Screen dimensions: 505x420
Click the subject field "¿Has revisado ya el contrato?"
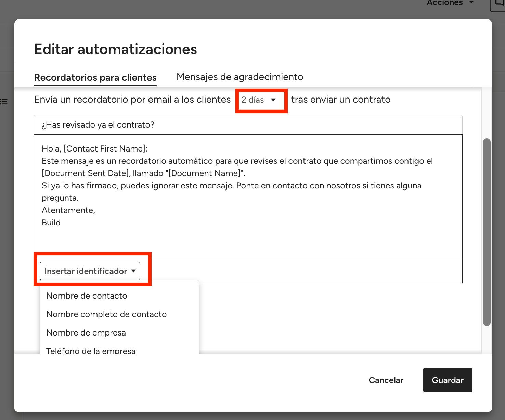[248, 125]
